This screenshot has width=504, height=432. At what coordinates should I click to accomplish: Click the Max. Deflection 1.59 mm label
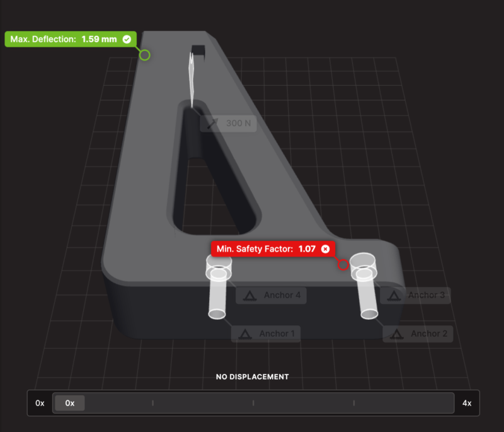pos(71,39)
